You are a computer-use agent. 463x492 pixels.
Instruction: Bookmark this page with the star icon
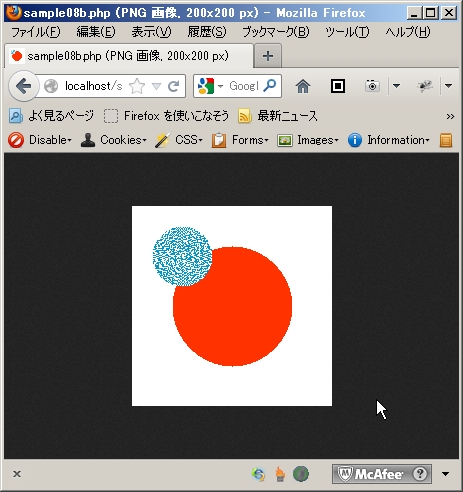(x=137, y=86)
